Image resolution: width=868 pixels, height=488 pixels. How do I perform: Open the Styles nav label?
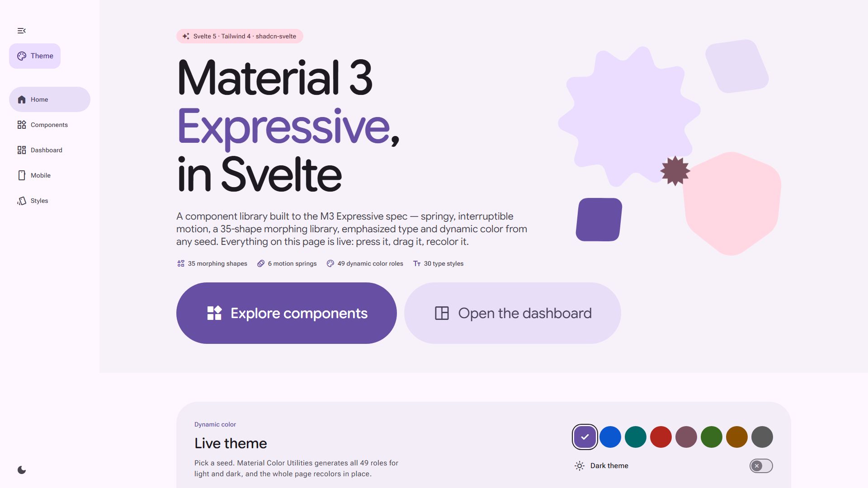coord(39,201)
